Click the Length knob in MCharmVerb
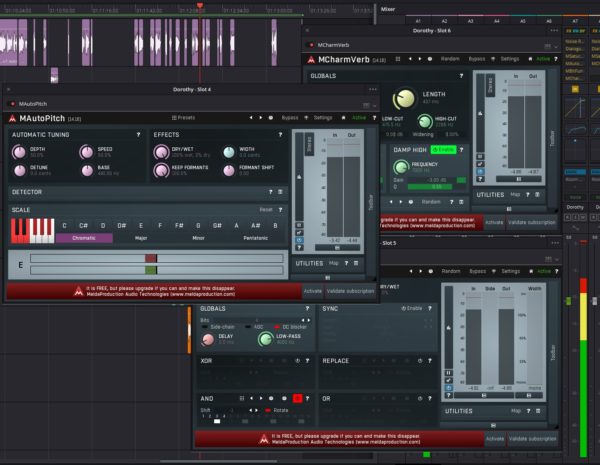Viewport: 600px width, 465px height. click(x=404, y=99)
